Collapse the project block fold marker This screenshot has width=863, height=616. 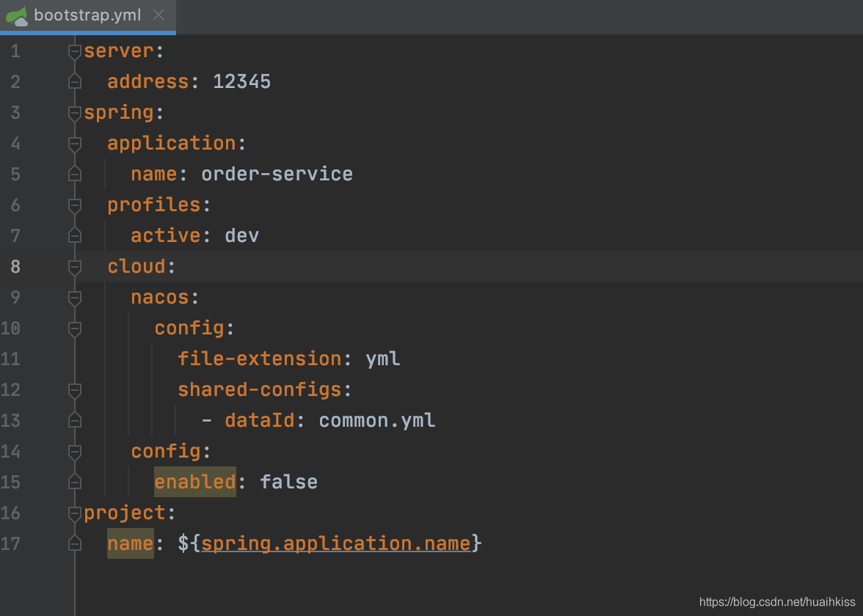point(75,513)
